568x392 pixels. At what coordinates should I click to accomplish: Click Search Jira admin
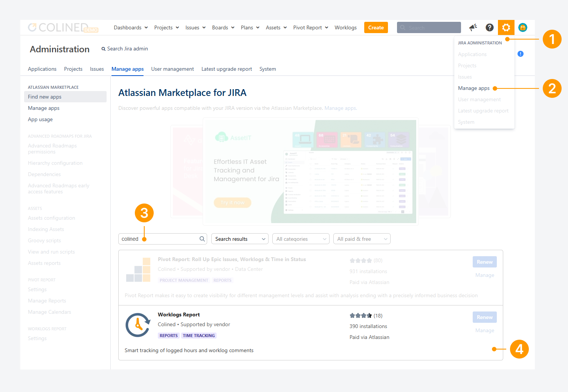coord(125,49)
